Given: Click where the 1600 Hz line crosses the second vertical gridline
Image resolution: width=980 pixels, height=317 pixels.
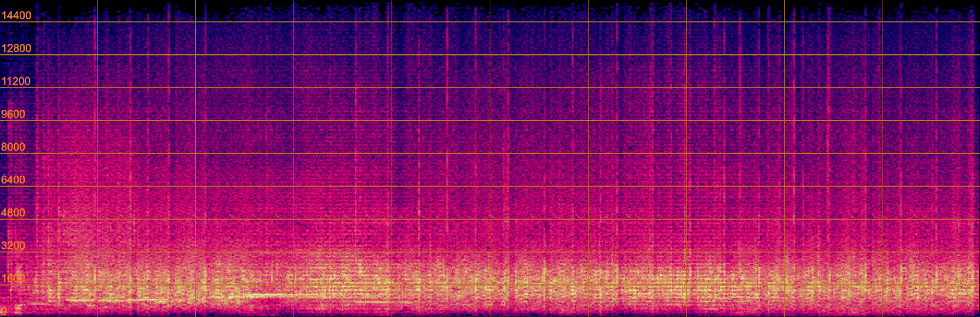Looking at the screenshot, I should pyautogui.click(x=196, y=285).
